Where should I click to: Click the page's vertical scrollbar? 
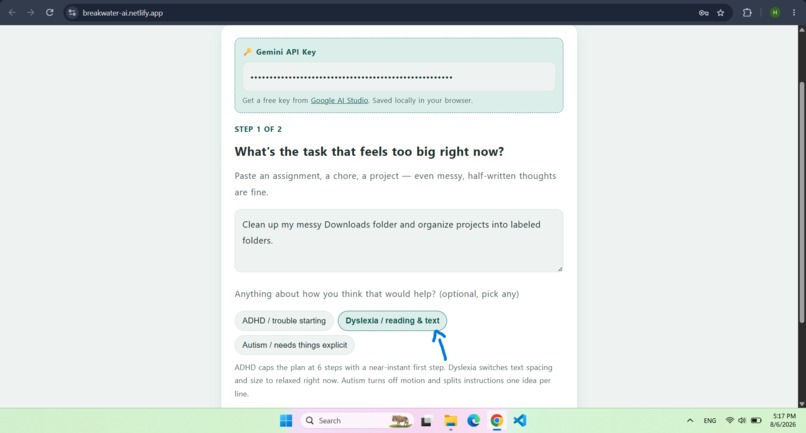tap(801, 203)
